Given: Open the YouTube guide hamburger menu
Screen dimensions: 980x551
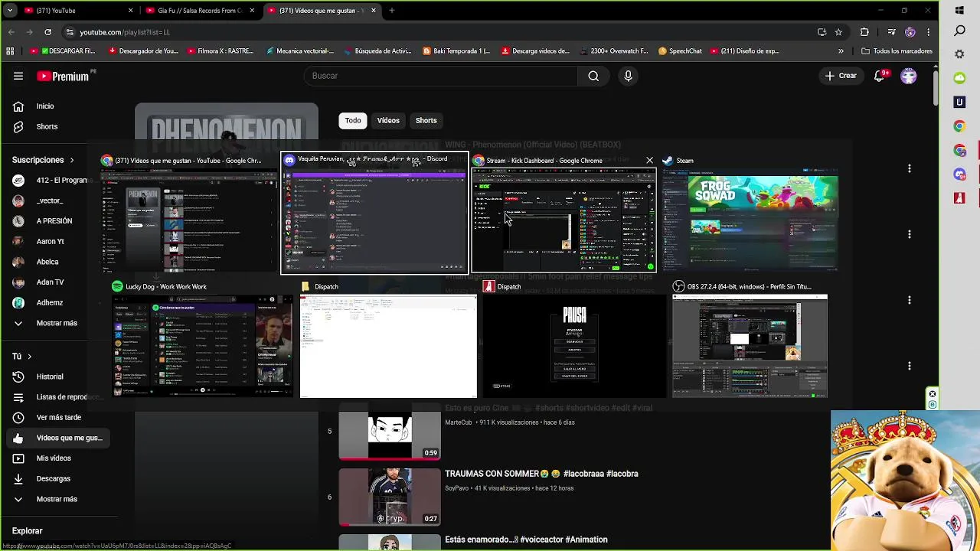Looking at the screenshot, I should 18,76.
